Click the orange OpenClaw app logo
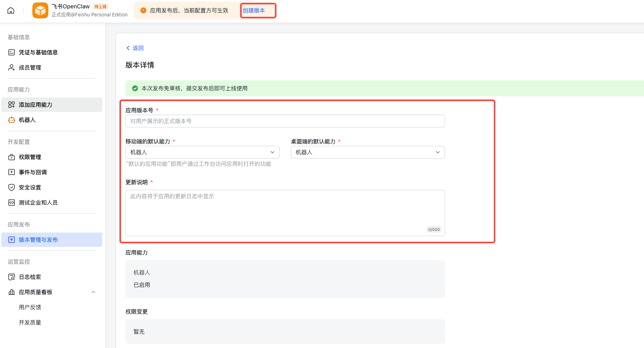The image size is (644, 348). coord(40,10)
